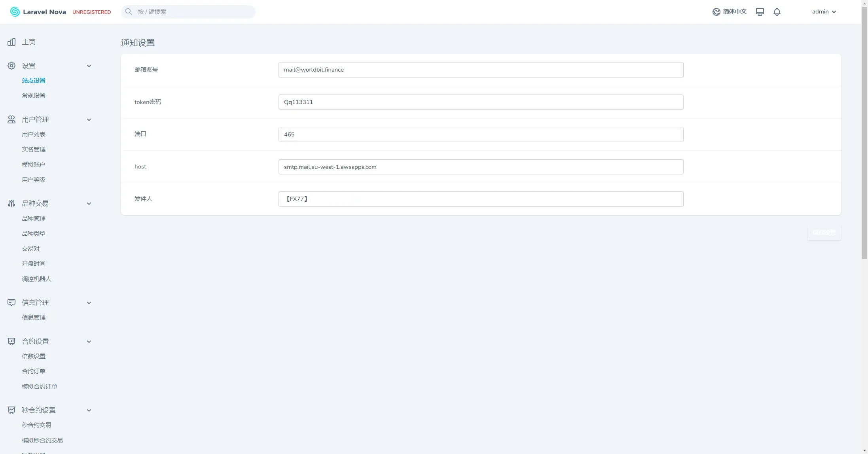Collapse the 设置 section chevron

[89, 66]
